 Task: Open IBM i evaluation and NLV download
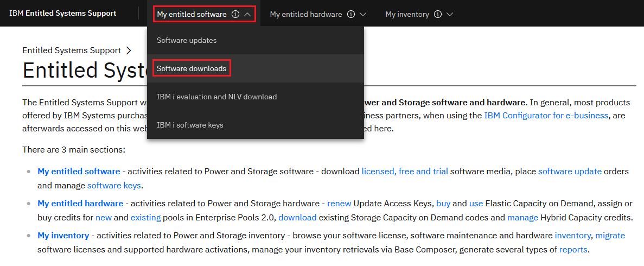[x=216, y=97]
